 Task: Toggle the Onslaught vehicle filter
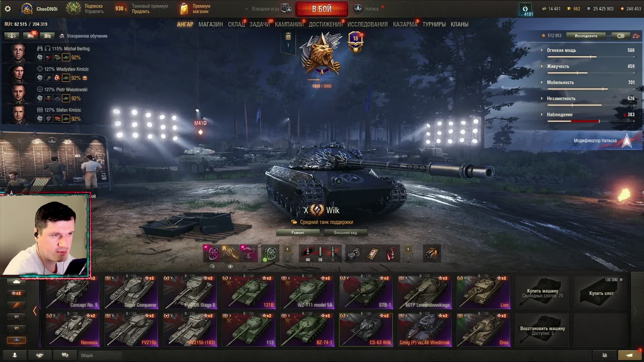[x=16, y=340]
